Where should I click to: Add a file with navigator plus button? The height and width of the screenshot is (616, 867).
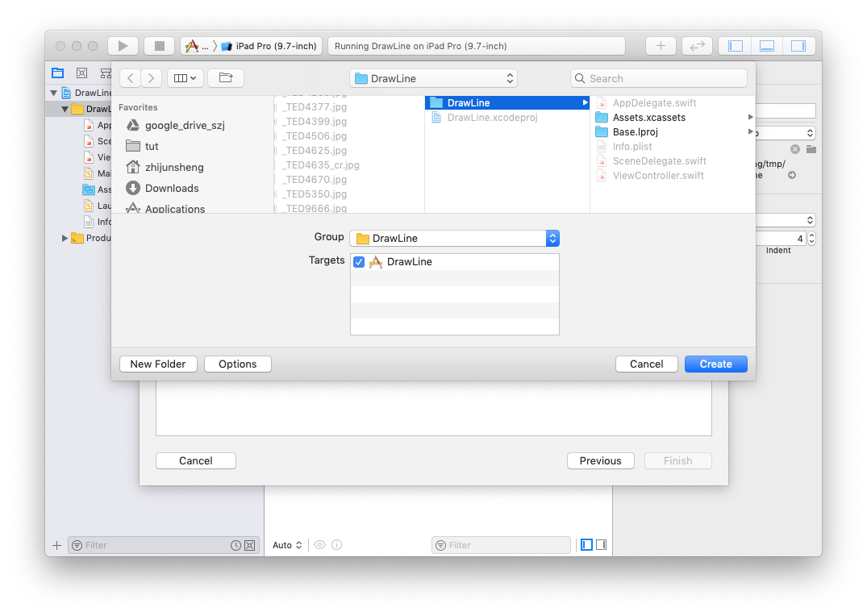tap(56, 545)
